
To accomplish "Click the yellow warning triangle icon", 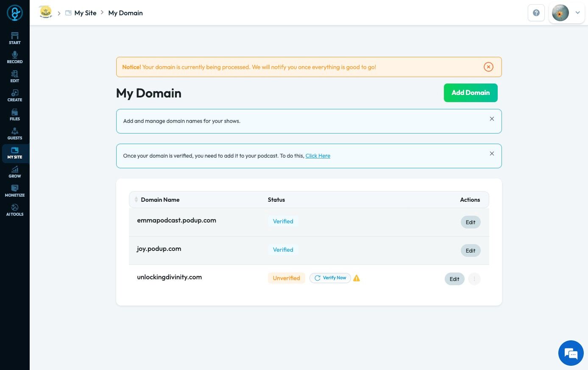I will [x=357, y=278].
